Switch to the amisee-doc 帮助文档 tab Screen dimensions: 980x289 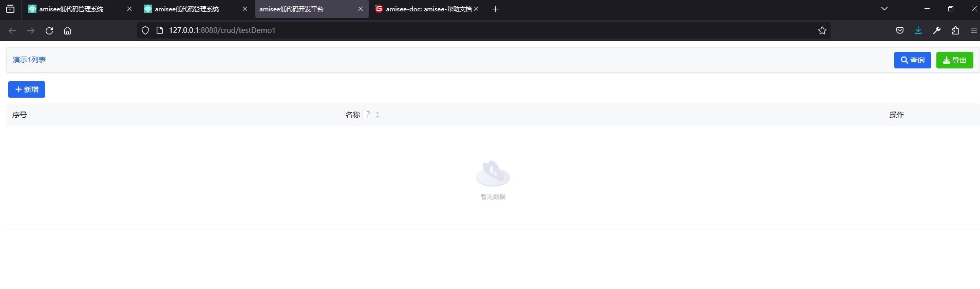point(427,9)
